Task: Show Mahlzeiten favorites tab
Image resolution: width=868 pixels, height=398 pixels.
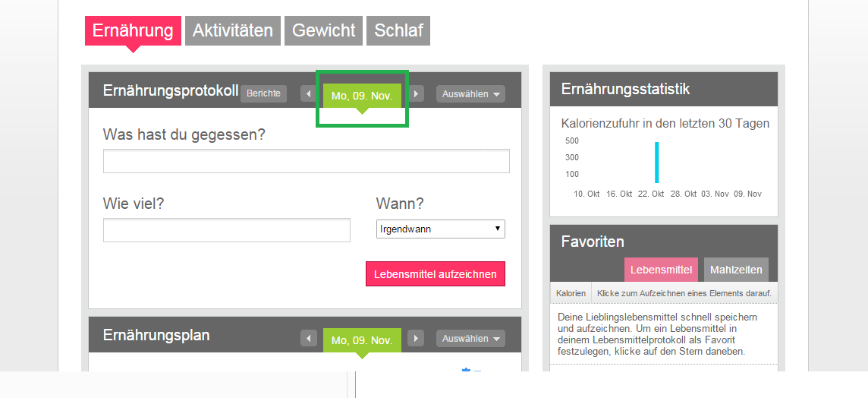Action: click(736, 270)
